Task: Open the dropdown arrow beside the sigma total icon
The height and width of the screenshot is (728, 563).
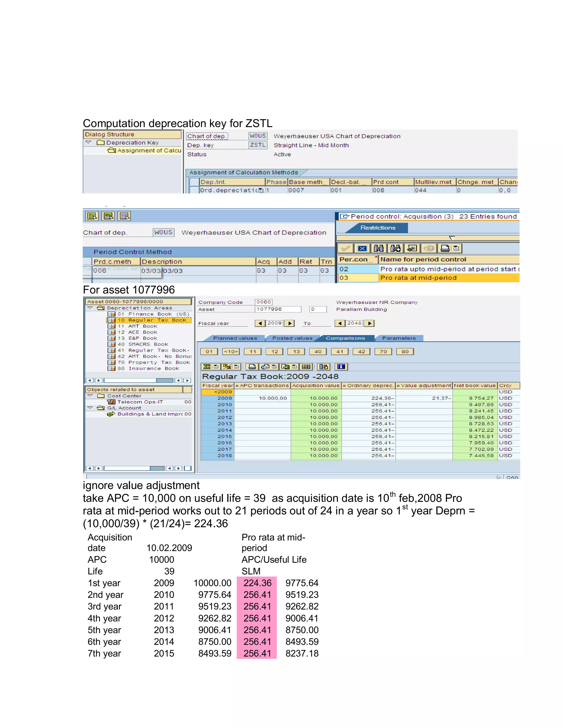Action: pyautogui.click(x=216, y=367)
